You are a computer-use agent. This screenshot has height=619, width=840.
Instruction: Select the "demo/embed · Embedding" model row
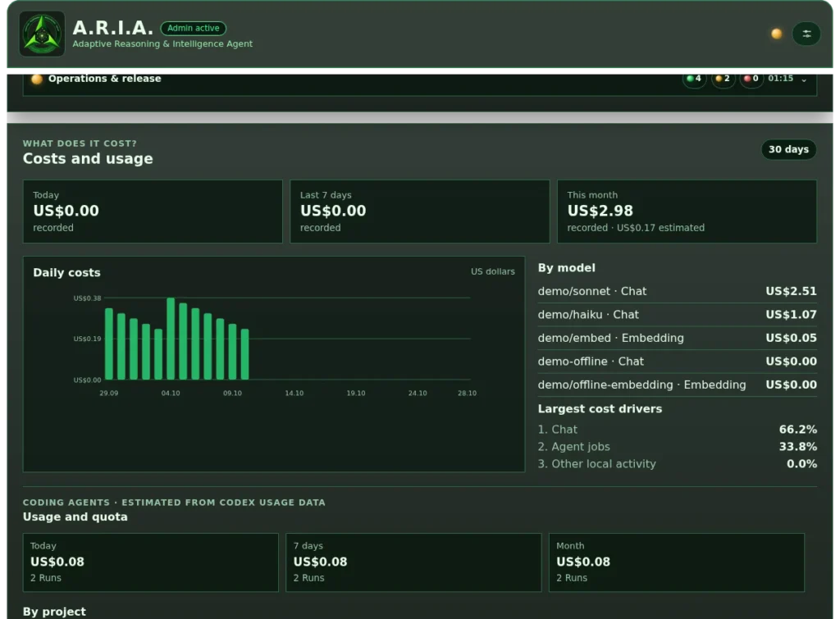pyautogui.click(x=677, y=338)
